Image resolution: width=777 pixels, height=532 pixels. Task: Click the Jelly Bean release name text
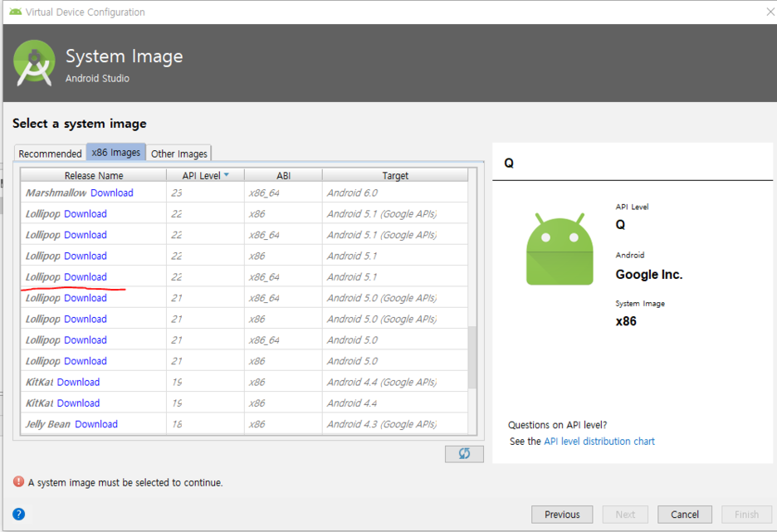(48, 424)
